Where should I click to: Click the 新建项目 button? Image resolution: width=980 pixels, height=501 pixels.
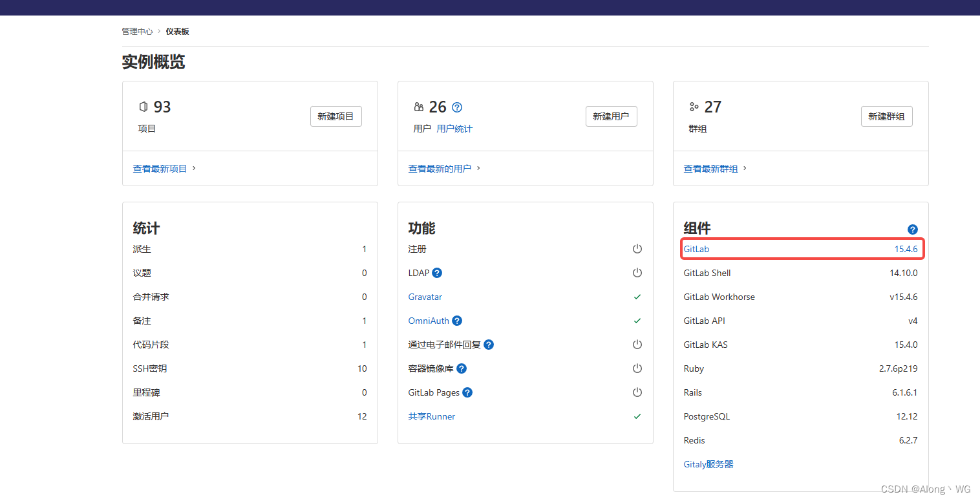click(x=336, y=116)
